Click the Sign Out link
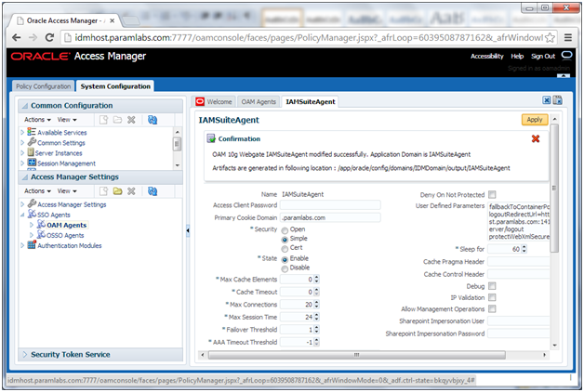 point(543,56)
